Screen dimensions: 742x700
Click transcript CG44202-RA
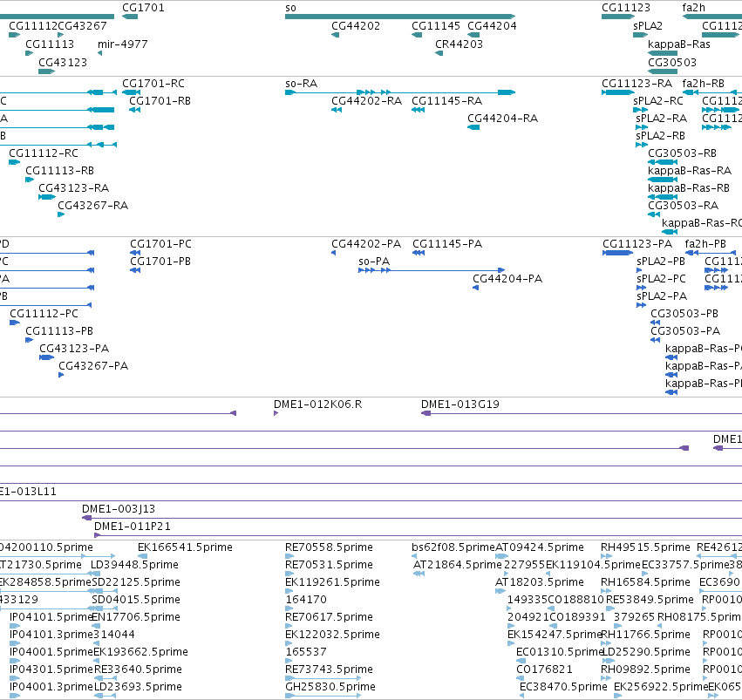[x=367, y=101]
